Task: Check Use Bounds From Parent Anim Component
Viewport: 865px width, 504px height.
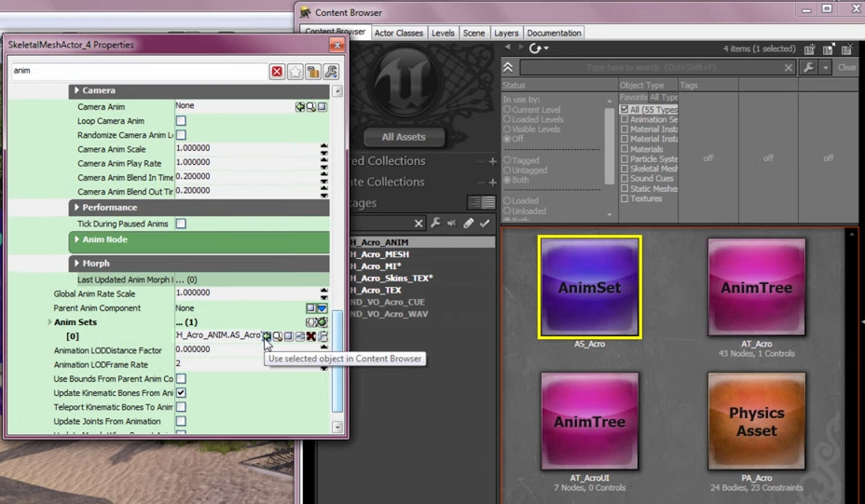Action: click(x=181, y=379)
